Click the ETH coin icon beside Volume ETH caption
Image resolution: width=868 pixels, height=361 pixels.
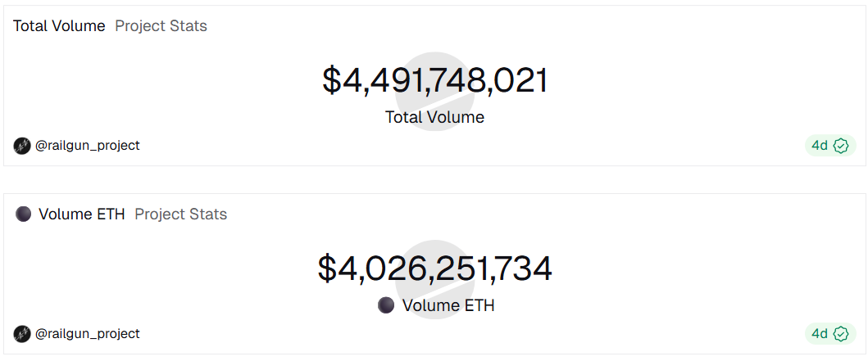click(386, 305)
